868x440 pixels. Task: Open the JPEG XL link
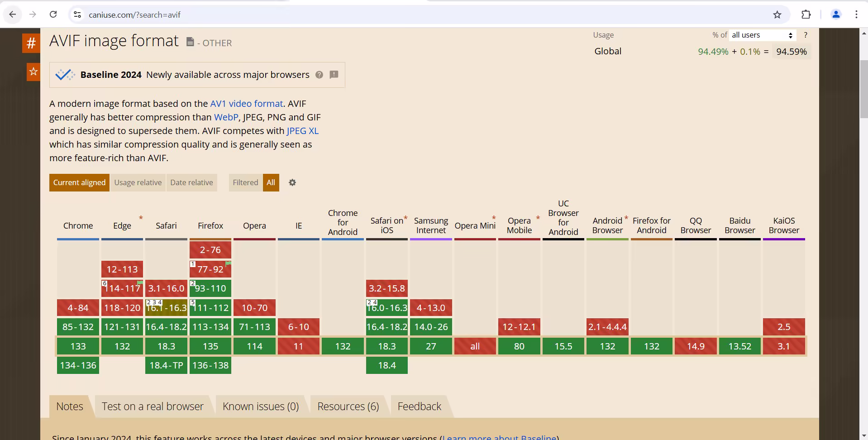[x=302, y=131]
